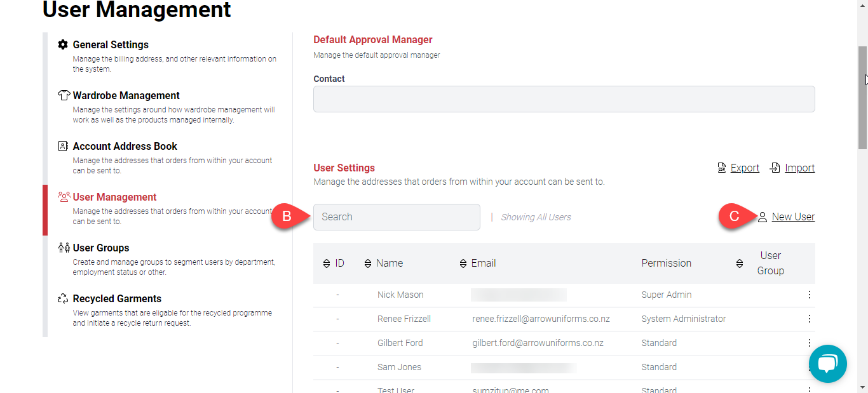The image size is (868, 393).
Task: Open options menu for Nick Mason
Action: [x=810, y=295]
